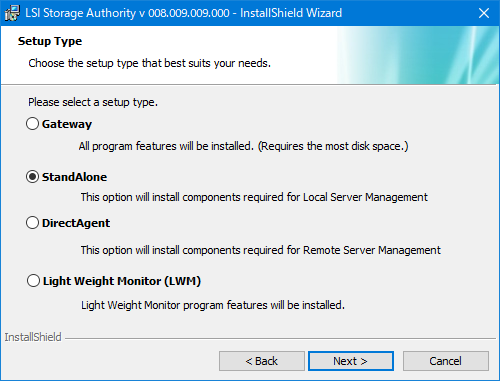Click the Remote Server Management description text

point(261,250)
